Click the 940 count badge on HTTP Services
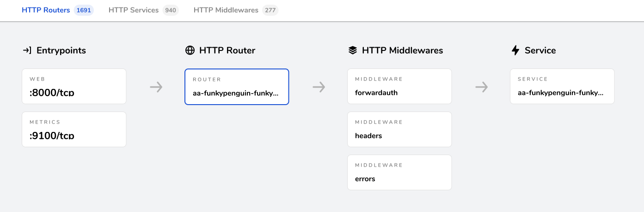 [171, 10]
